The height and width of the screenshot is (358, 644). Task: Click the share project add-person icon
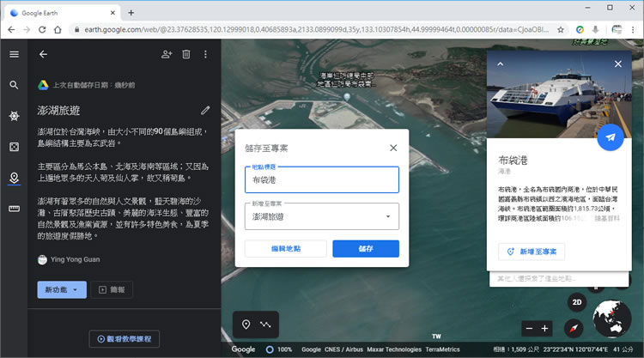[x=167, y=54]
